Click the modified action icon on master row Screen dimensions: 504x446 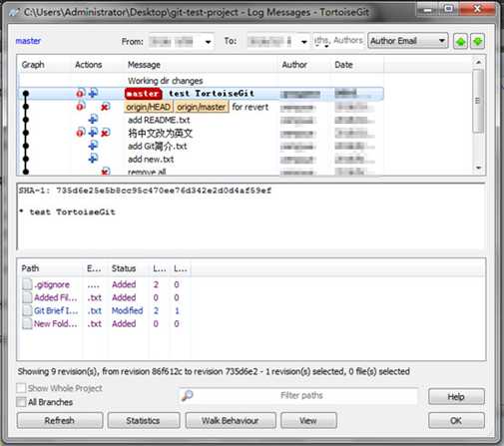pos(81,93)
